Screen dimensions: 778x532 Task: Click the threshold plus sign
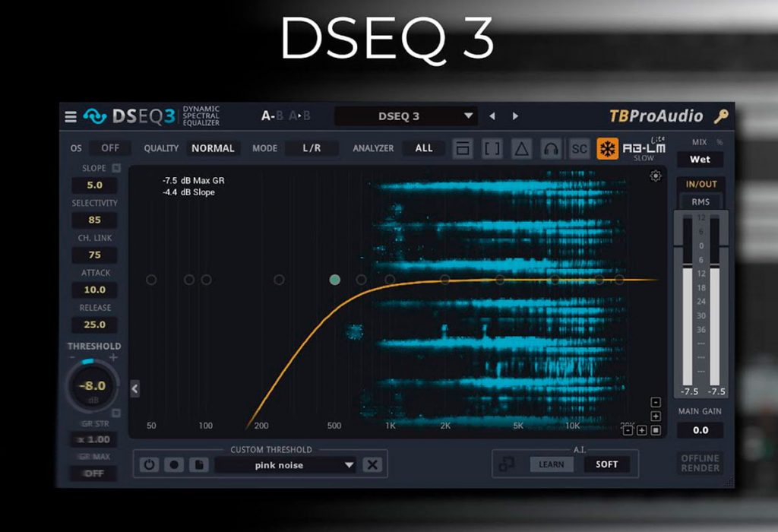coord(114,357)
